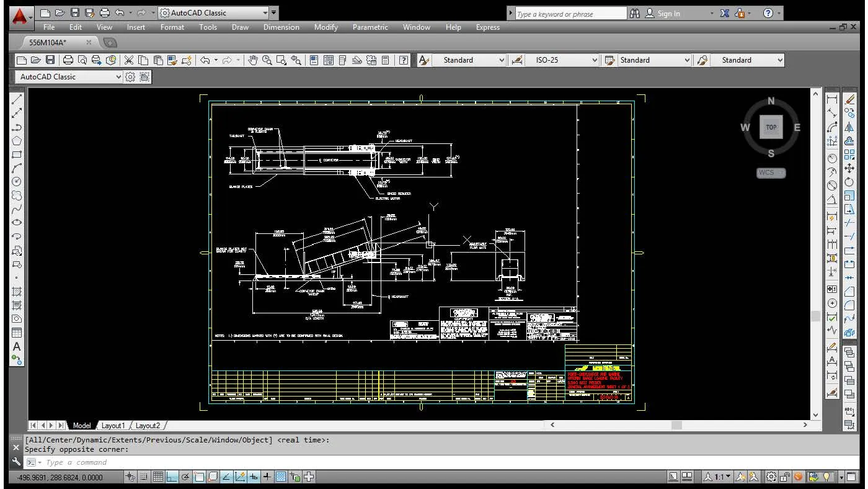The image size is (868, 489).
Task: Select the Linear dimension tool
Action: tap(832, 99)
